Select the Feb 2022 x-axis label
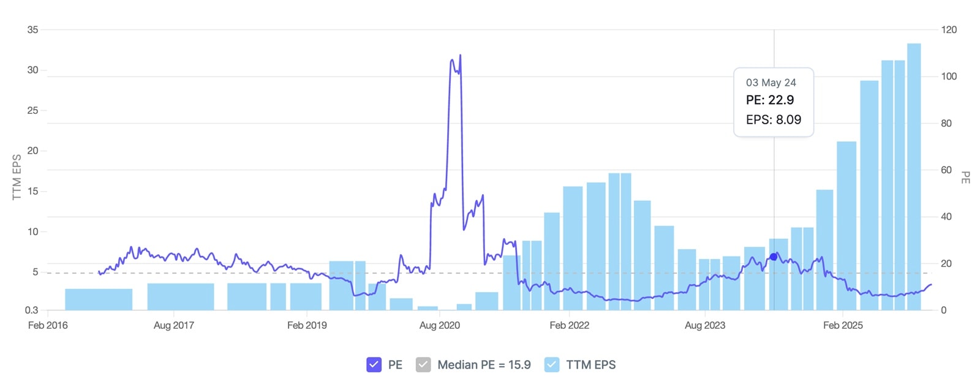The width and height of the screenshot is (980, 379). [x=569, y=325]
